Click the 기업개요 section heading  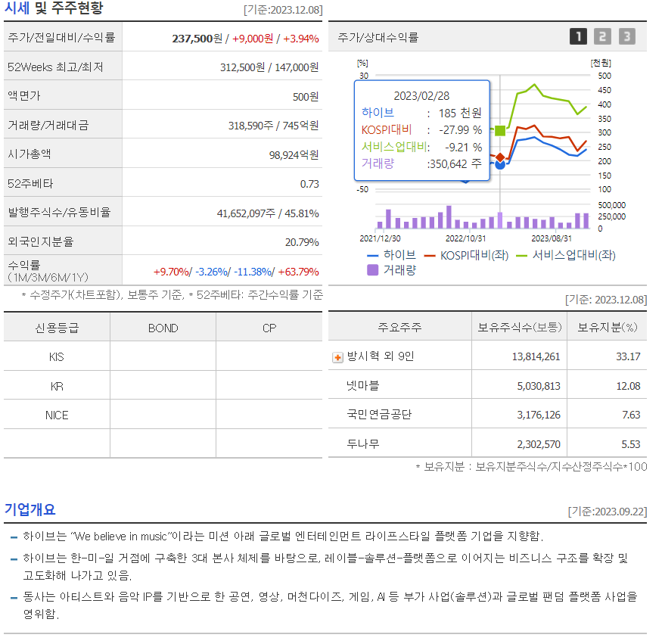30,509
